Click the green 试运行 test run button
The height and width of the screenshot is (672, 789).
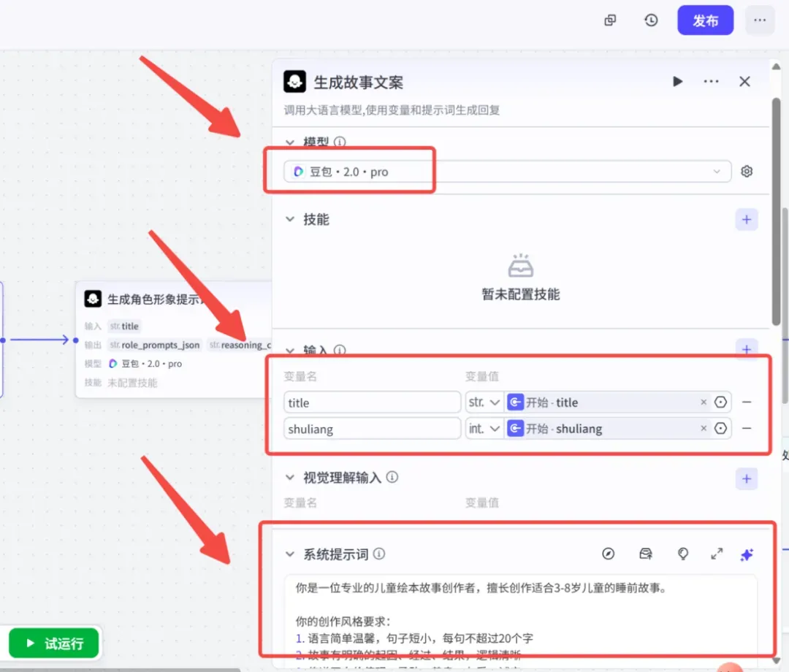click(54, 644)
